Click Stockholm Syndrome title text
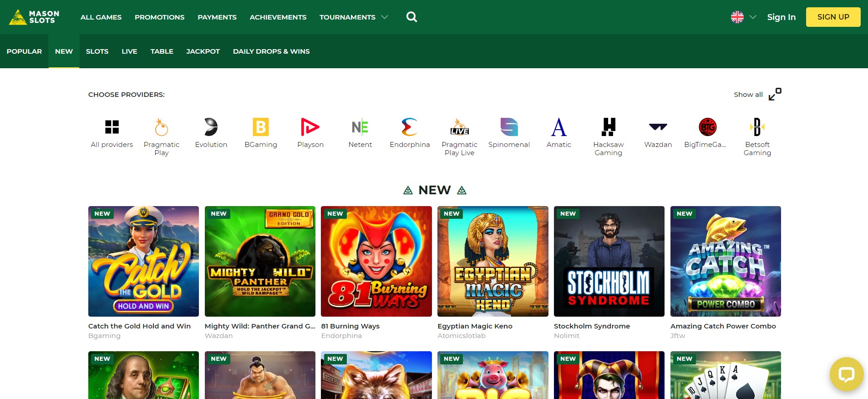868x399 pixels. [592, 326]
